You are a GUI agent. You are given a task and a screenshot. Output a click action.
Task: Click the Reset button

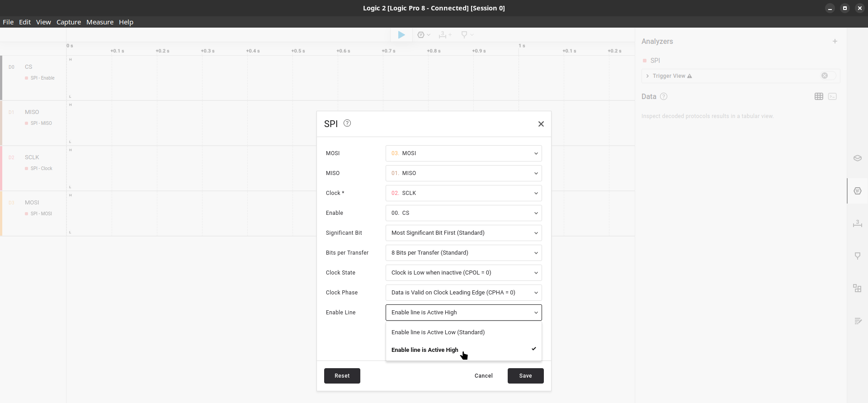coord(342,376)
